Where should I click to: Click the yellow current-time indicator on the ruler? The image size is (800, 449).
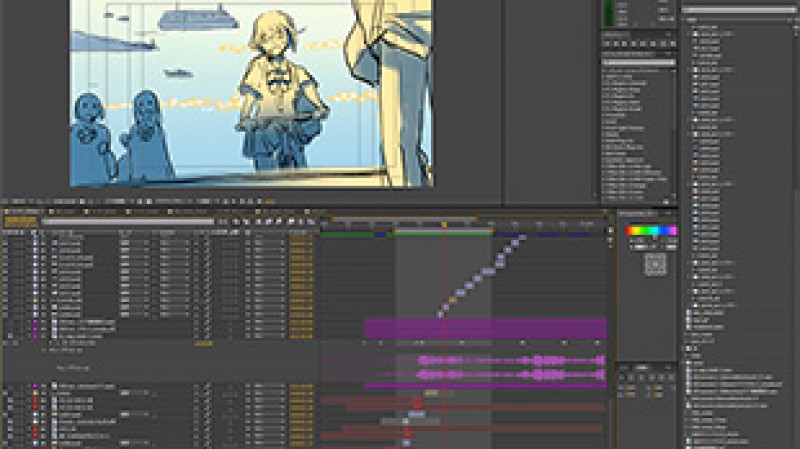tap(444, 224)
